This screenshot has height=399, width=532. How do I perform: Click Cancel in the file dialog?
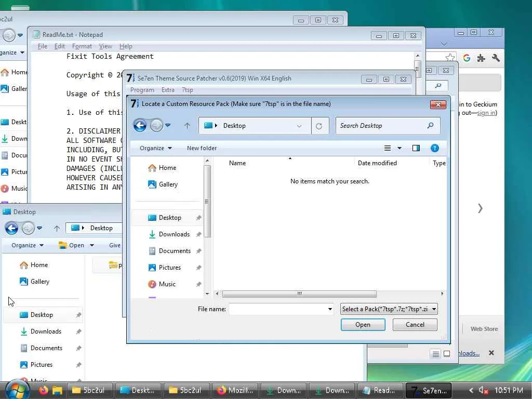coord(415,325)
